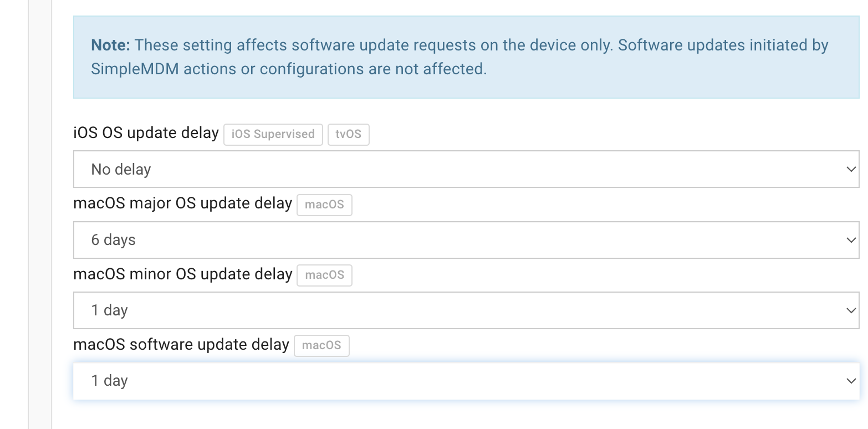
Task: Click chevron arrow of macOS minor update select
Action: click(x=851, y=310)
